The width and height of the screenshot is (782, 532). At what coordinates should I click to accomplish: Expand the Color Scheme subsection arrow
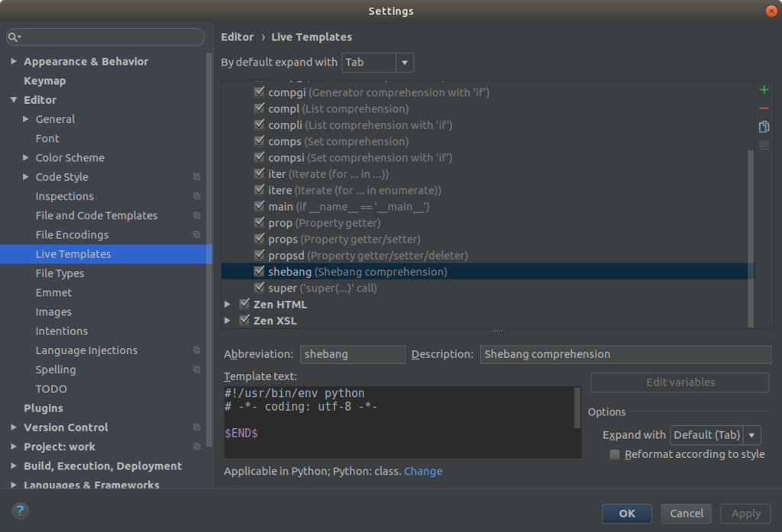[25, 157]
